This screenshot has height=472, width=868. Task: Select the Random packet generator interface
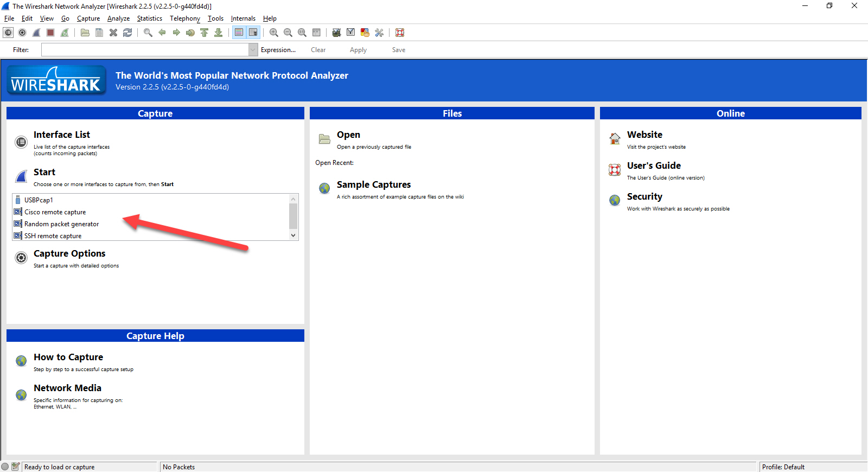point(61,224)
